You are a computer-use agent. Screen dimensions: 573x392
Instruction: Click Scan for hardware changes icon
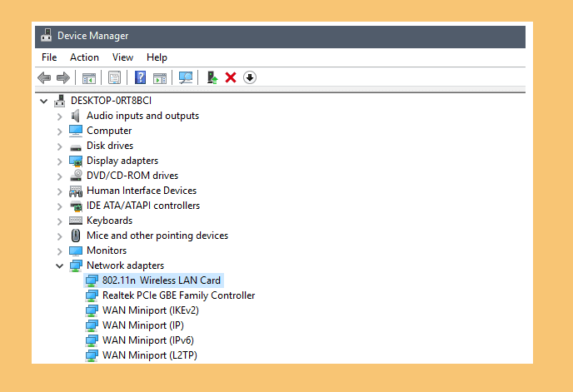click(x=186, y=77)
